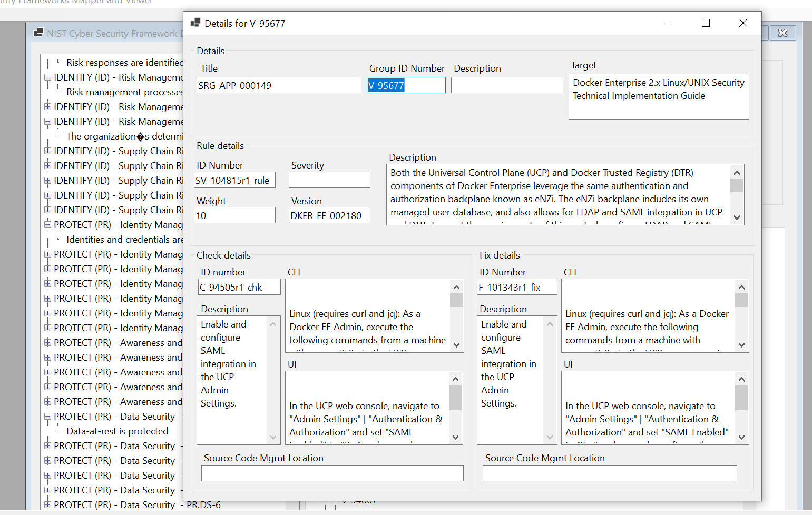
Task: Click the NIST Cyber Security Framework window icon
Action: [x=38, y=32]
